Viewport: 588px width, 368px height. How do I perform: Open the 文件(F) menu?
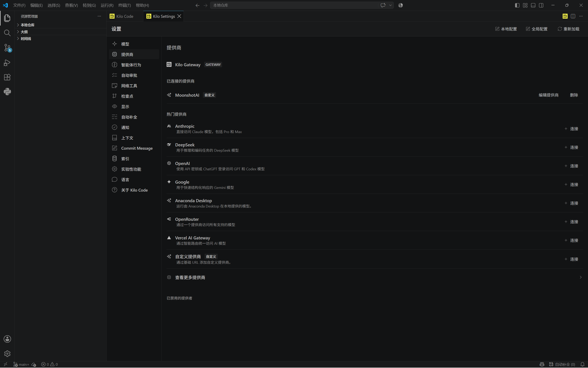[x=19, y=5]
